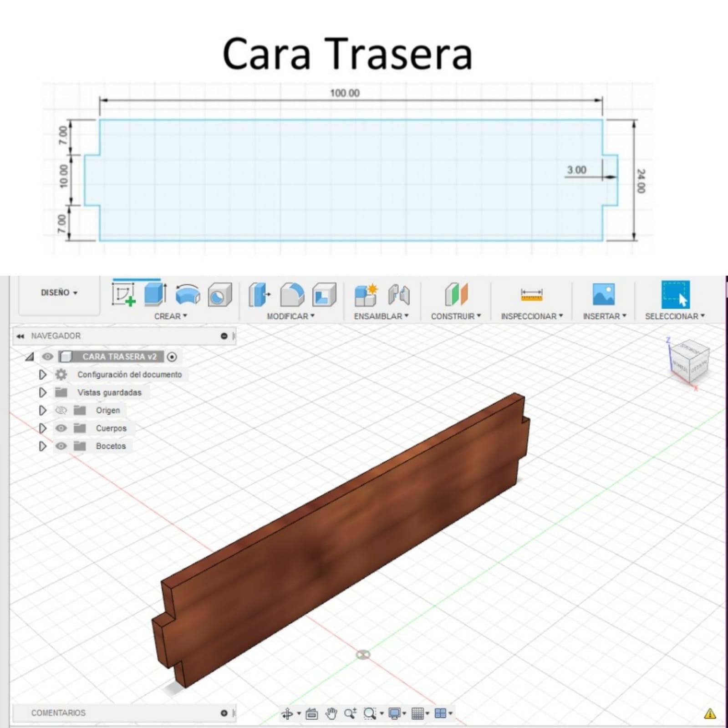Image resolution: width=728 pixels, height=728 pixels.
Task: Select the CARA TRASERA v2 tree label
Action: (x=119, y=356)
